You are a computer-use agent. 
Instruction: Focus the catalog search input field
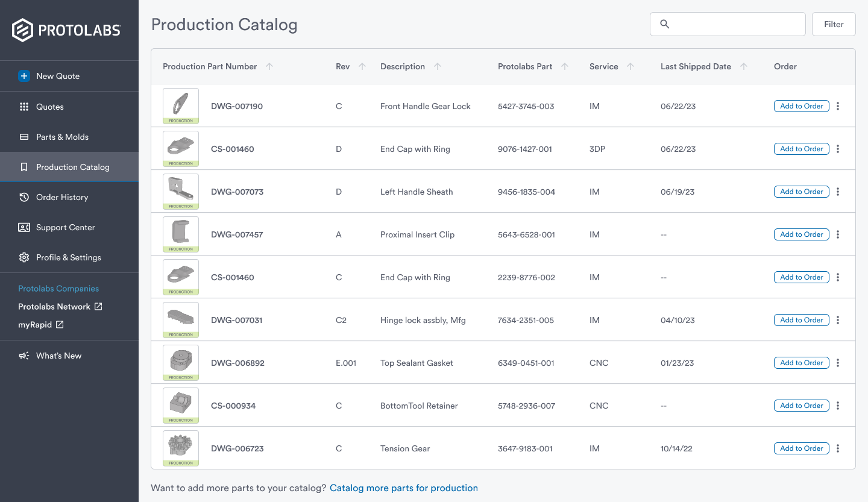[735, 24]
